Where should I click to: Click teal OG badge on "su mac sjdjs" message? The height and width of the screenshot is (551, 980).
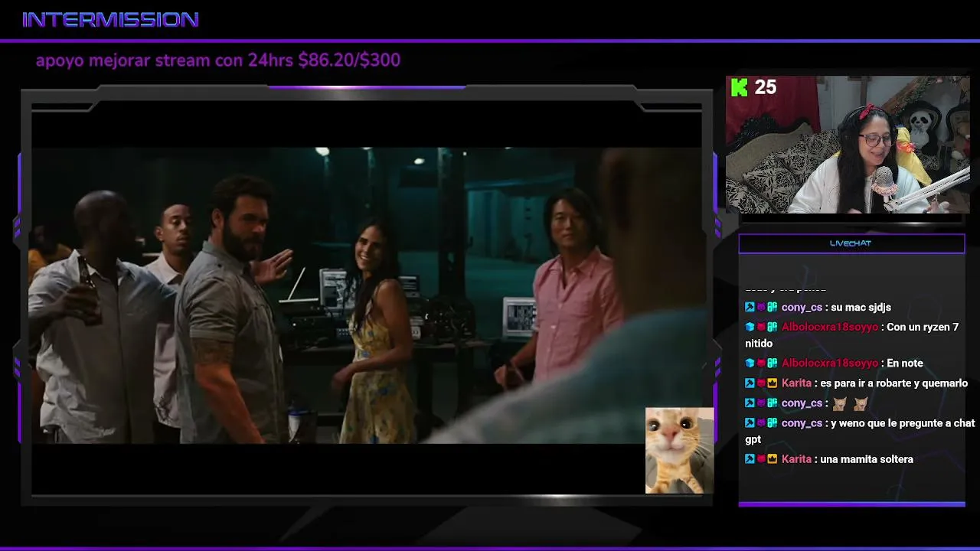pyautogui.click(x=773, y=308)
